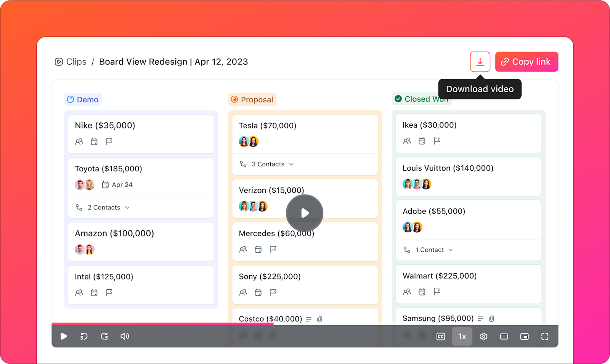
Task: Click the picture-in-picture icon
Action: tap(524, 336)
